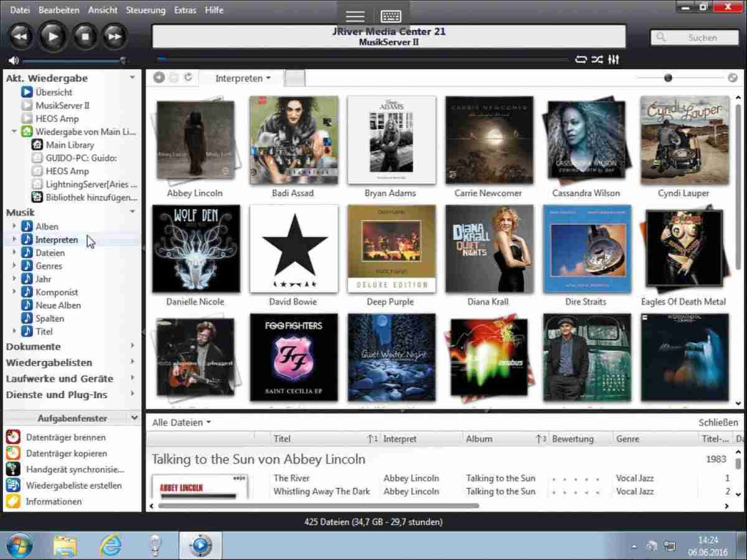Open the Alle Dateien dropdown
The height and width of the screenshot is (560, 747).
point(181,422)
